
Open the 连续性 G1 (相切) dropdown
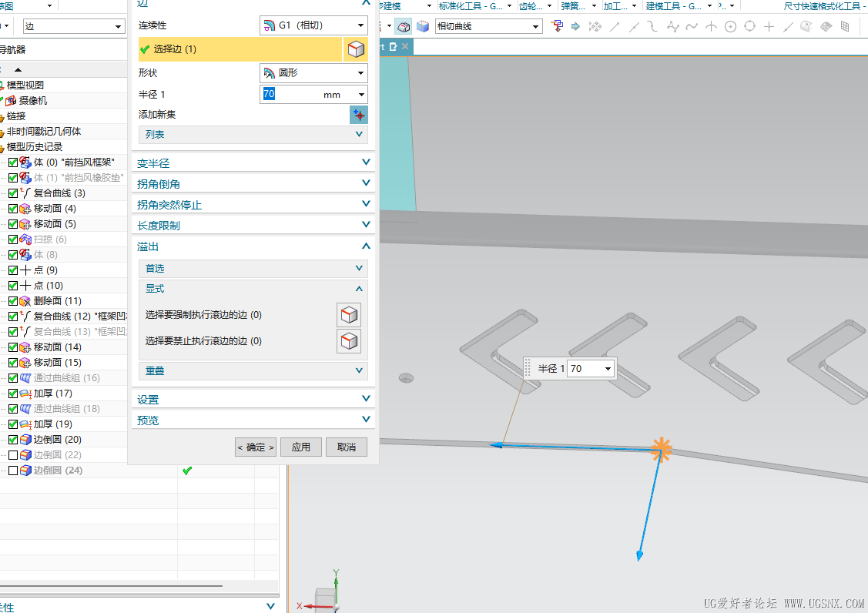coord(313,25)
